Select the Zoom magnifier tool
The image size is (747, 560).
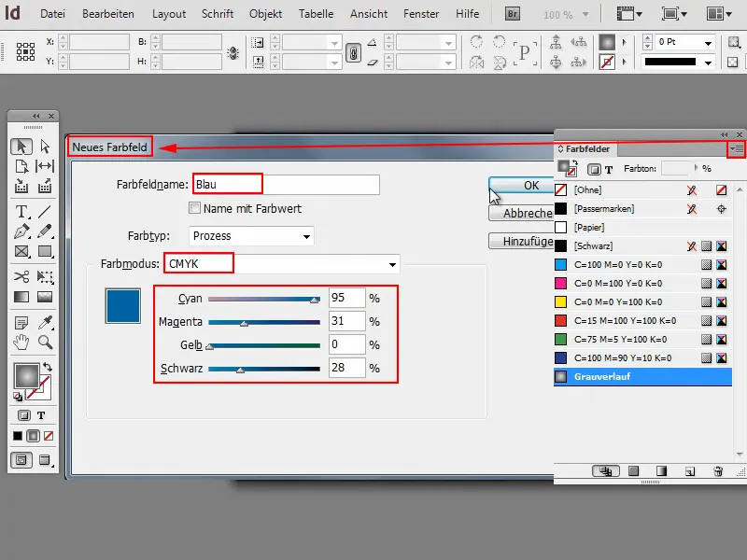45,342
